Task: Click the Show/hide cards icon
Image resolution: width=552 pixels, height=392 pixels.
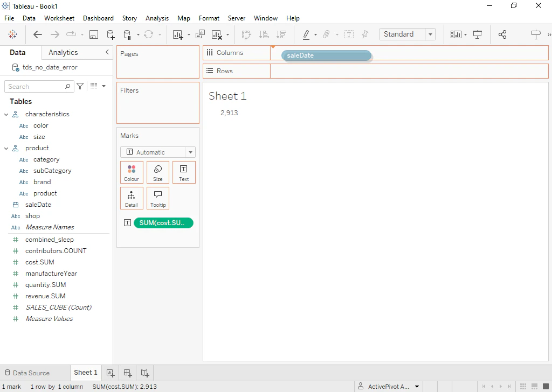Action: (x=456, y=34)
